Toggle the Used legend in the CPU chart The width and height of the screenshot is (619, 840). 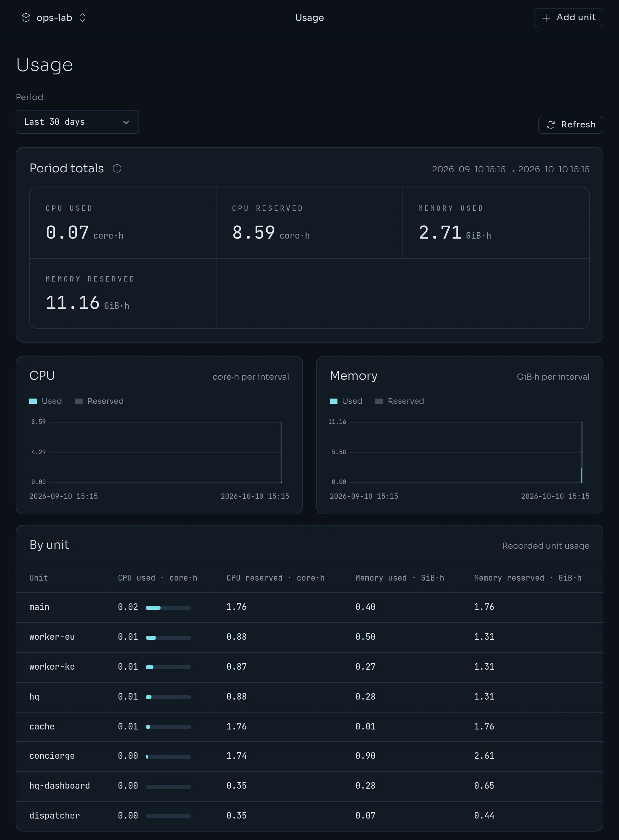[46, 401]
